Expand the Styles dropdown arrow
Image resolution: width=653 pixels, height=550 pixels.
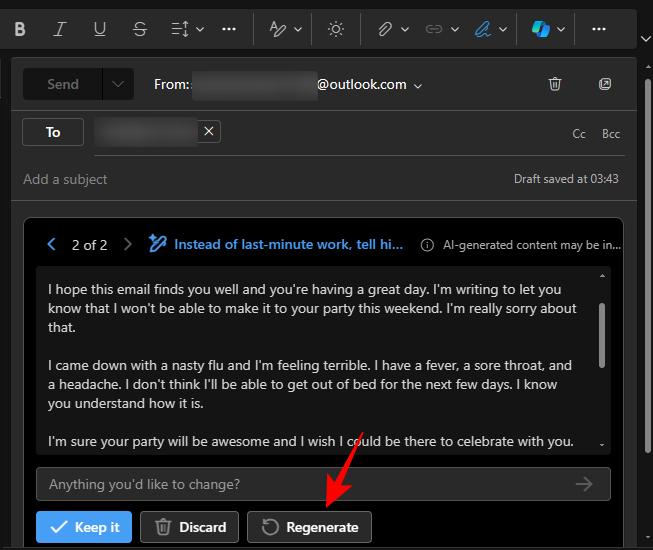coord(298,30)
